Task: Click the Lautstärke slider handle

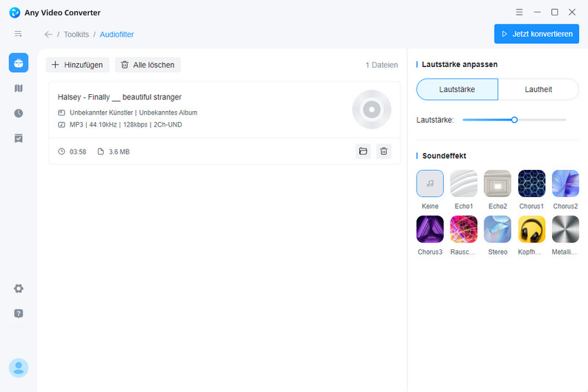Action: pyautogui.click(x=514, y=120)
